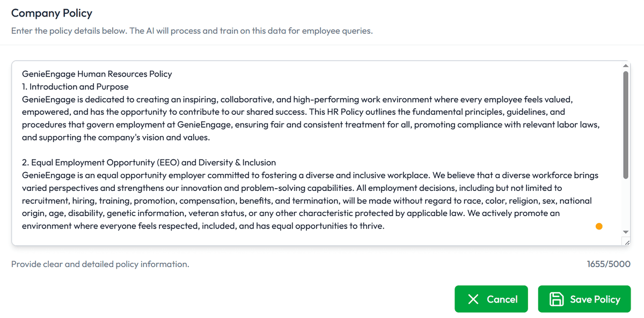Save the policy with Save Policy button
This screenshot has height=318, width=644.
click(584, 299)
